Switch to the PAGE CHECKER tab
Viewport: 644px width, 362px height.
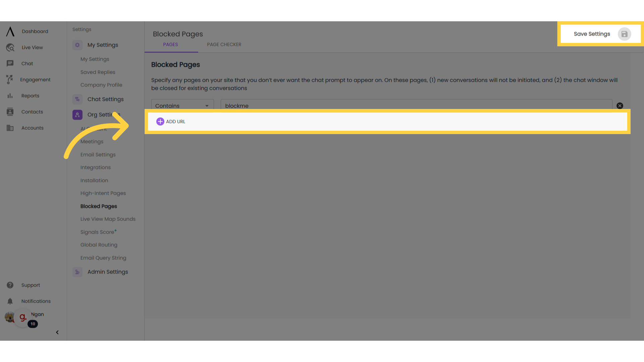point(224,44)
